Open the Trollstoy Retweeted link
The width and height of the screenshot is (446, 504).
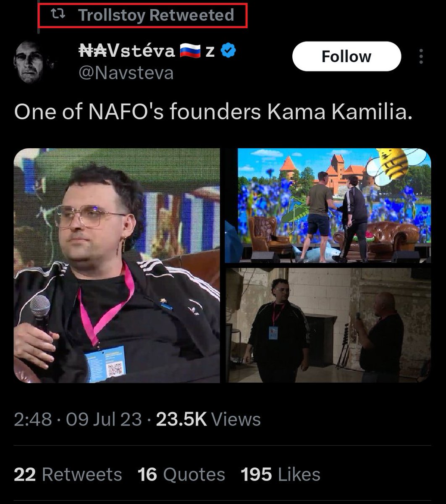pyautogui.click(x=156, y=15)
